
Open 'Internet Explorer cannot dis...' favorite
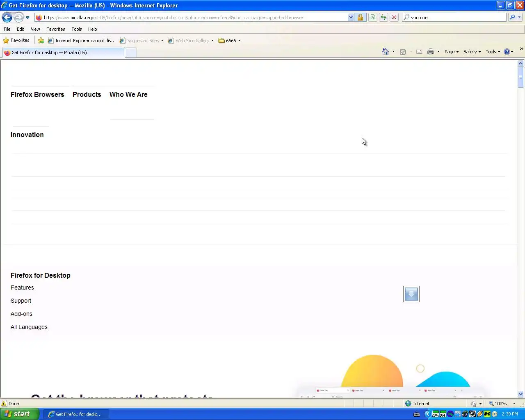click(x=82, y=41)
